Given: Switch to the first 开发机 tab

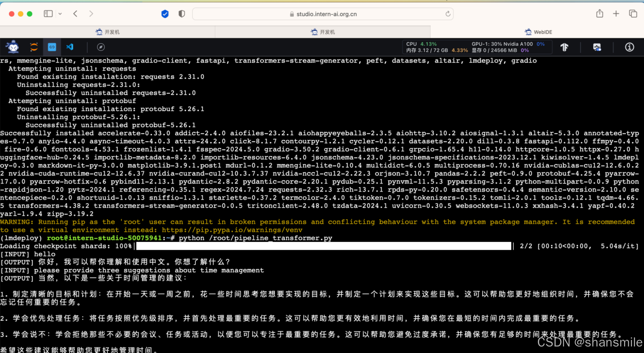Looking at the screenshot, I should click(x=107, y=32).
